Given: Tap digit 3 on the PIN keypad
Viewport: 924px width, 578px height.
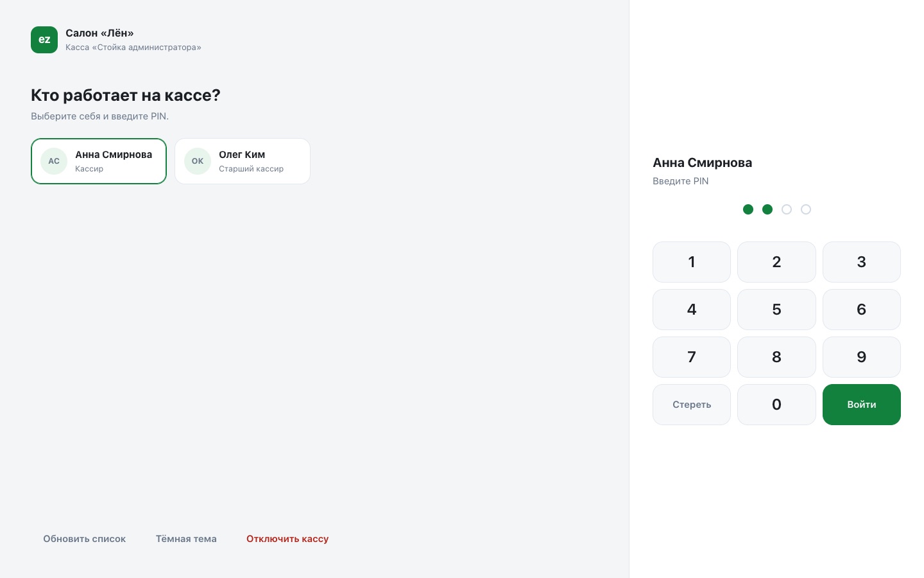Looking at the screenshot, I should (x=862, y=262).
